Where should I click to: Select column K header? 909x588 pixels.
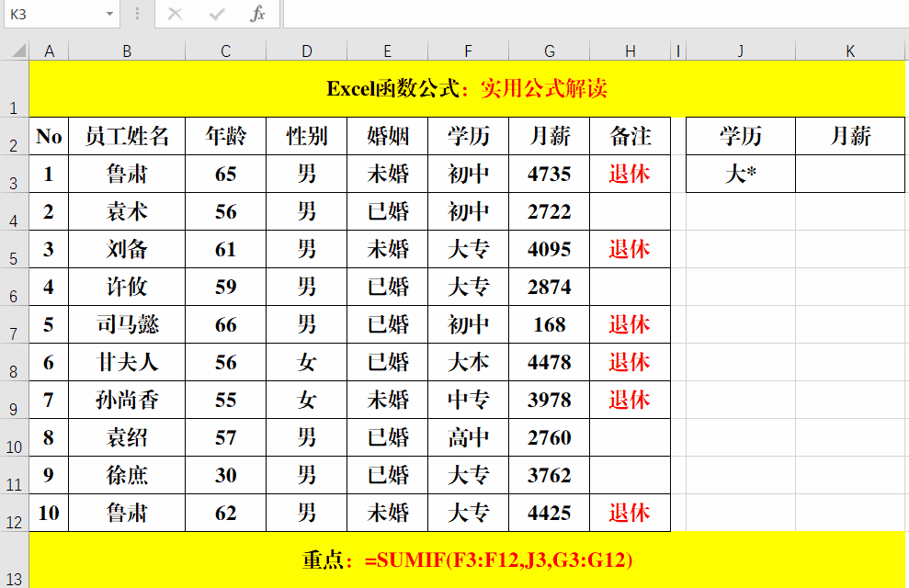850,51
